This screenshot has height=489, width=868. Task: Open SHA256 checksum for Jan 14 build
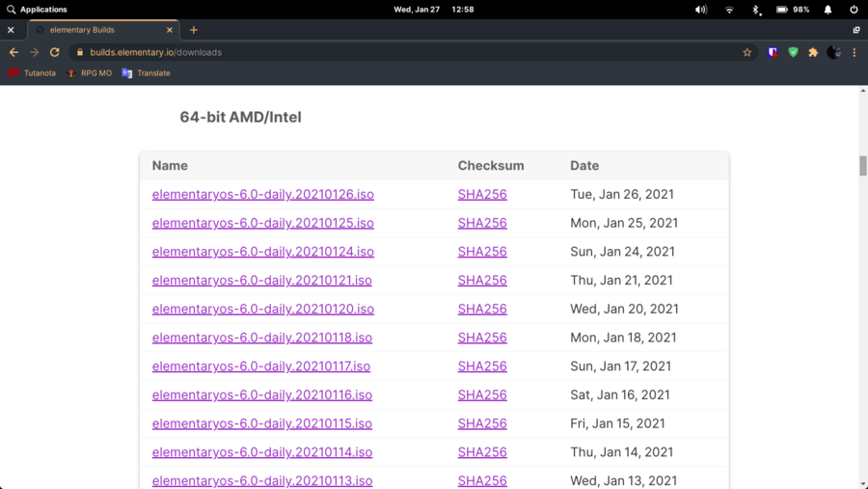click(x=482, y=452)
